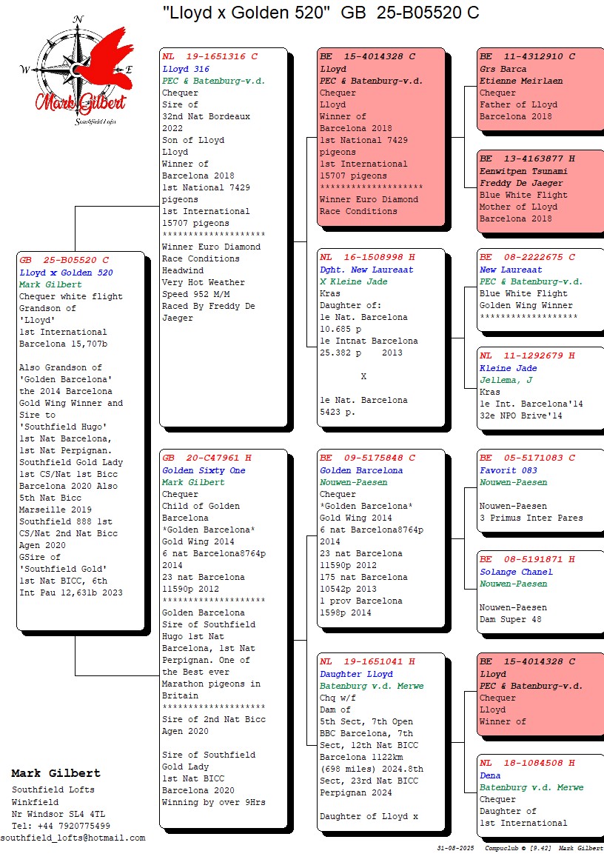Click ring number BE 09-5175848 C
This screenshot has width=604, height=868.
click(x=367, y=458)
